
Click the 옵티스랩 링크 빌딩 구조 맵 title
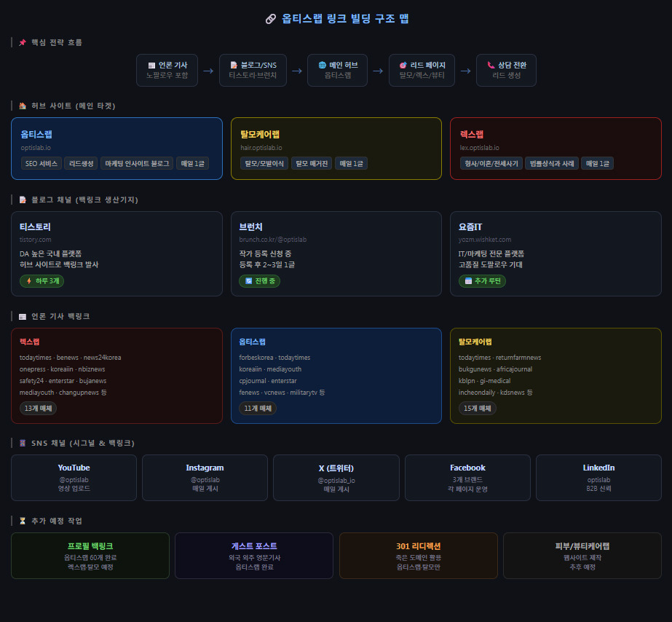[x=345, y=19]
